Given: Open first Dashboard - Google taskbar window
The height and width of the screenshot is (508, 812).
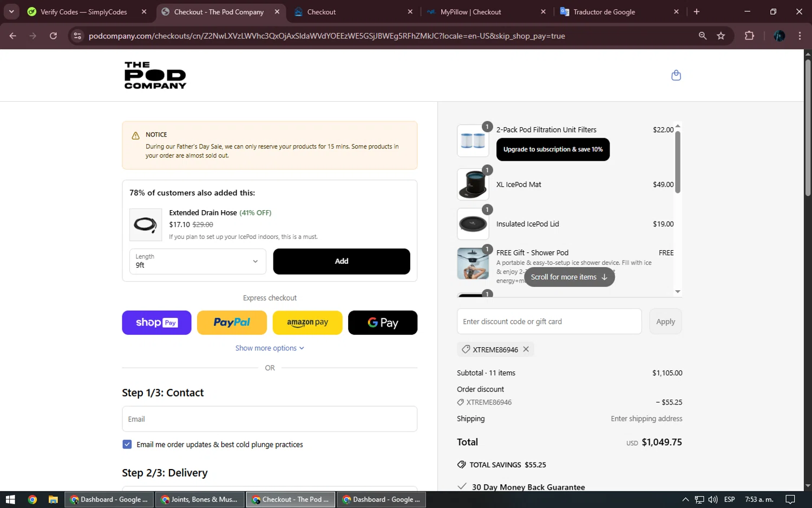Looking at the screenshot, I should [109, 499].
